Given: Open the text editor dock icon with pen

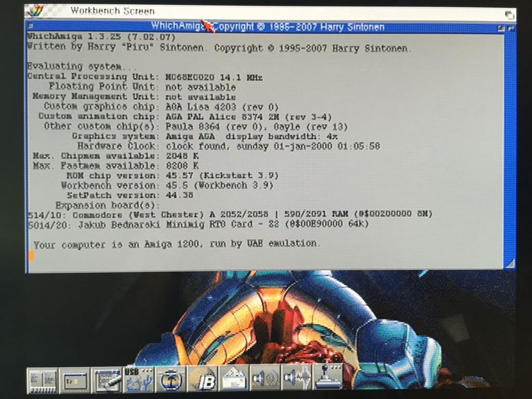Looking at the screenshot, I should pos(107,379).
